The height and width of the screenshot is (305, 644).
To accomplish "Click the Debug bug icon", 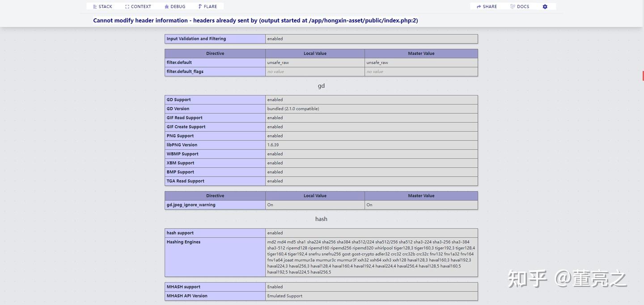I will coord(165,6).
